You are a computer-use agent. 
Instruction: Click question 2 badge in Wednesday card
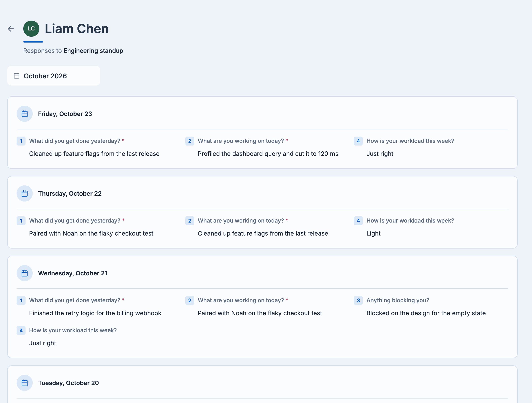(190, 300)
